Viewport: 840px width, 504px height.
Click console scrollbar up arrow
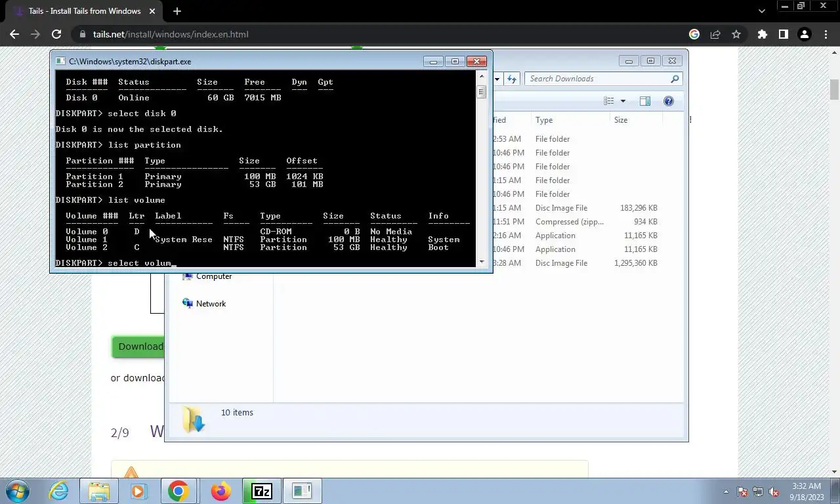(482, 76)
